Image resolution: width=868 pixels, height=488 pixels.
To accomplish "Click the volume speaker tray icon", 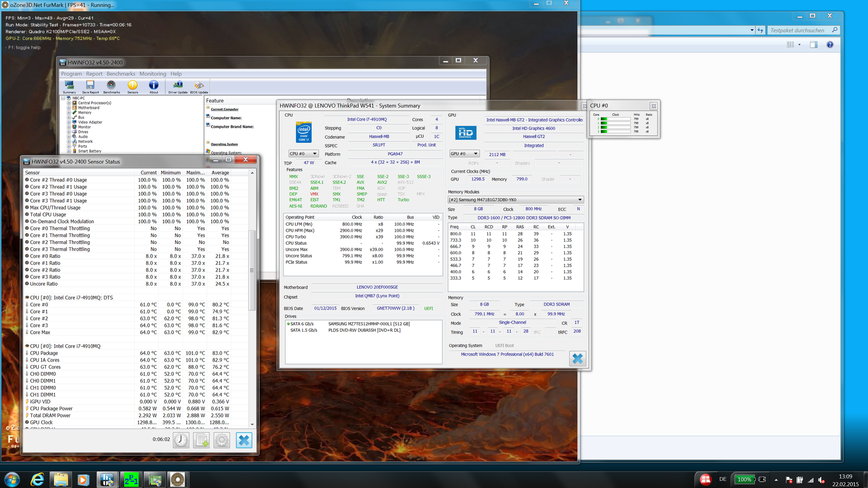I will tap(821, 480).
